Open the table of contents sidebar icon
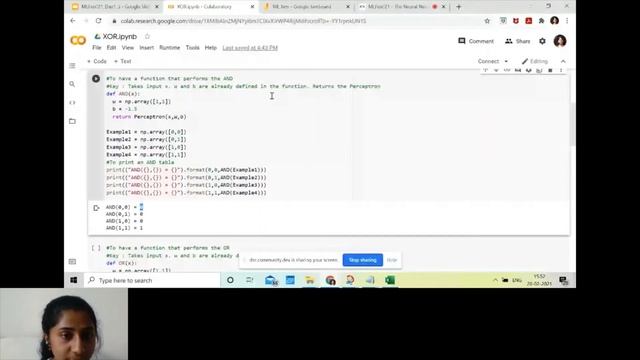The image size is (640, 360). (x=72, y=66)
